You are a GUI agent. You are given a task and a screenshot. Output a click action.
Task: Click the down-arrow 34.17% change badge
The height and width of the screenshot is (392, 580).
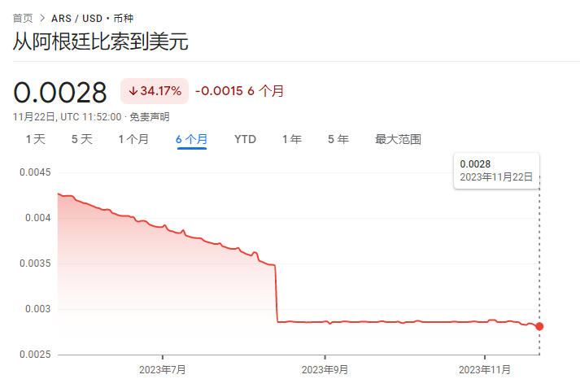pyautogui.click(x=155, y=91)
